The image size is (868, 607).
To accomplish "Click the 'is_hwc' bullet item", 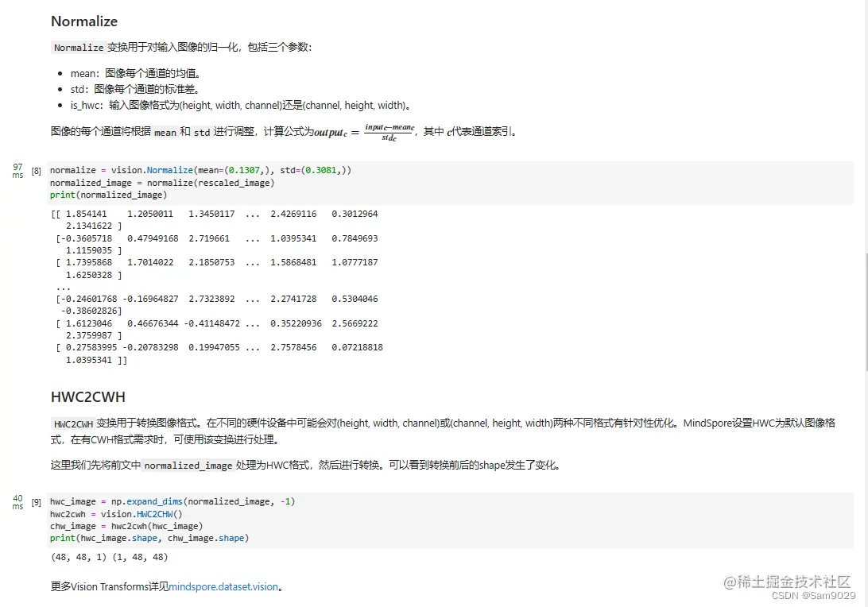I will click(240, 105).
